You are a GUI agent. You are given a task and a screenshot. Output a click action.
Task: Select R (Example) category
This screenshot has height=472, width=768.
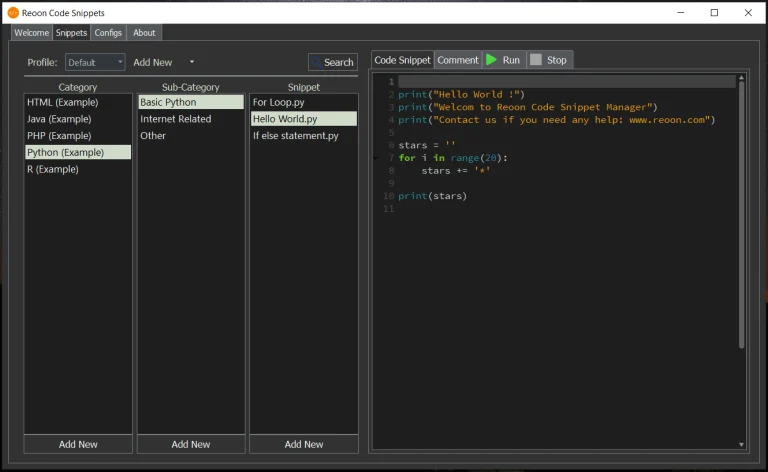[x=78, y=169]
